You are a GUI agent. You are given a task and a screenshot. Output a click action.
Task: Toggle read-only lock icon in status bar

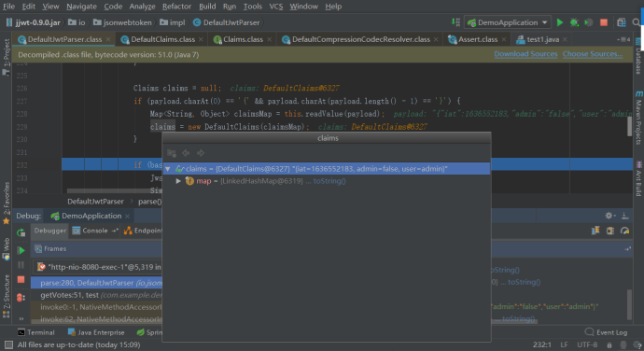pos(609,344)
